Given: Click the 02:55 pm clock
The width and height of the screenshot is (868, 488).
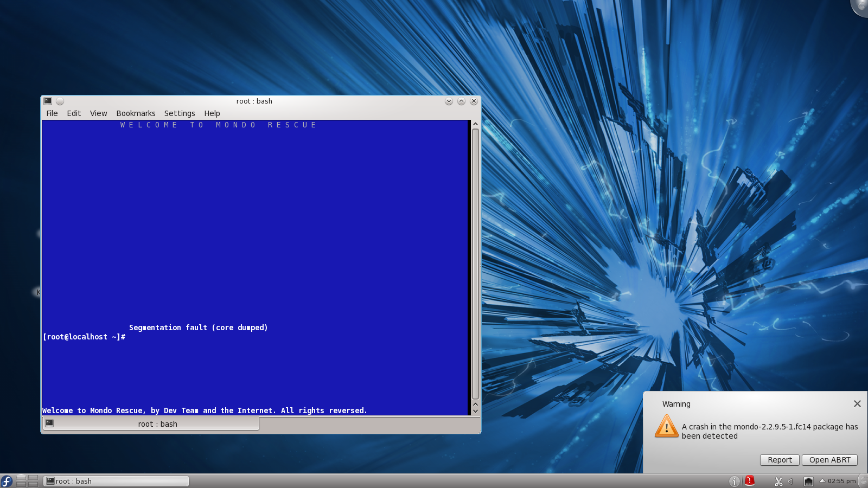Looking at the screenshot, I should click(841, 481).
